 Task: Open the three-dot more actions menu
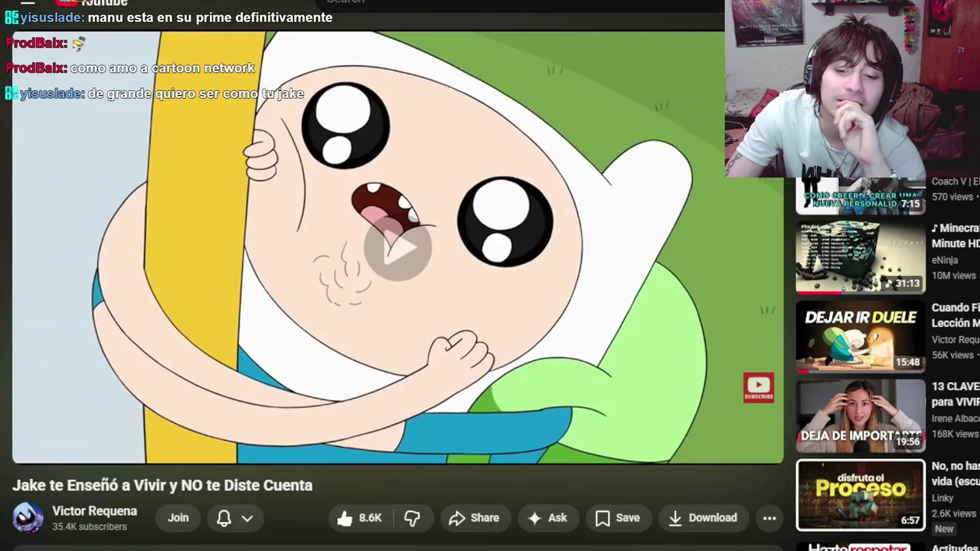pos(769,518)
